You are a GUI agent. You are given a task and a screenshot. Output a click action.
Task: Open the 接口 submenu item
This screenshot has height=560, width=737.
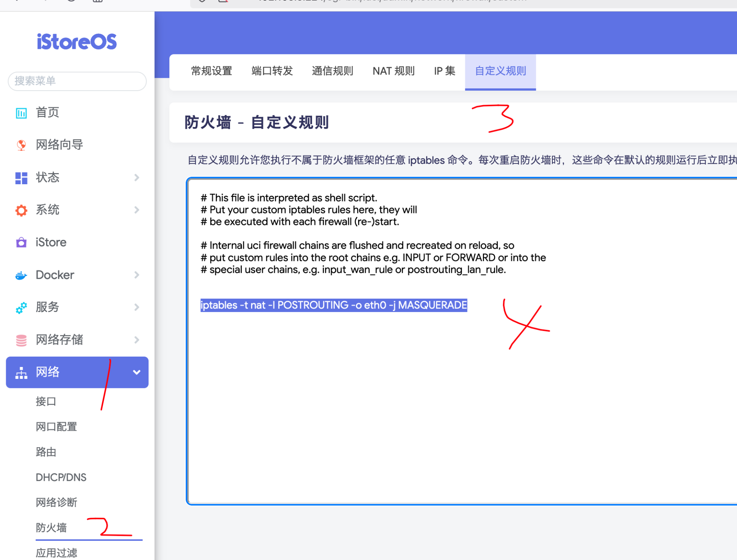(x=46, y=401)
